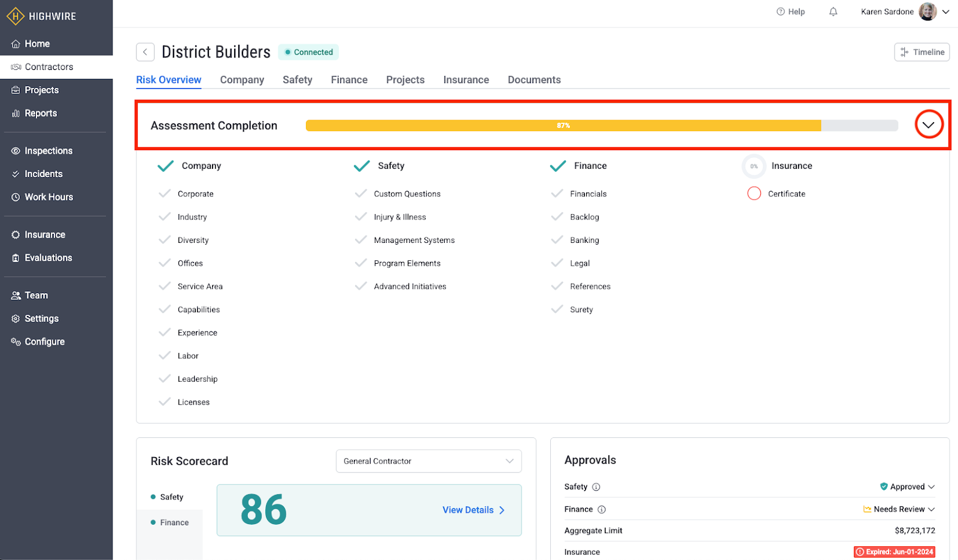
Task: Go back using the left arrow button
Action: (145, 52)
